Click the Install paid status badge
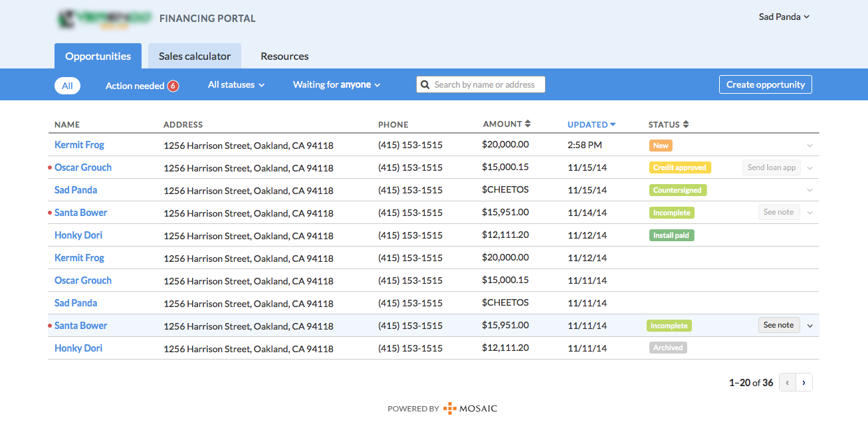This screenshot has width=868, height=432. tap(671, 235)
